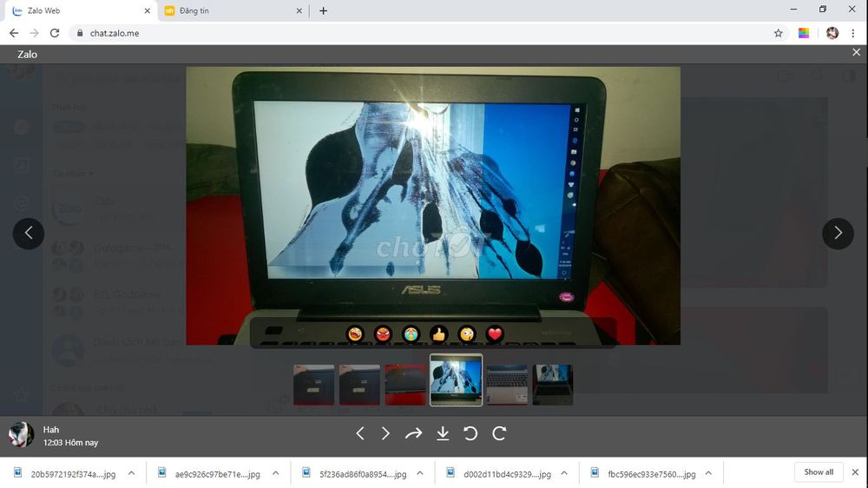
Task: Expand options for d002d11bd4c9329....jpg download
Action: [564, 473]
